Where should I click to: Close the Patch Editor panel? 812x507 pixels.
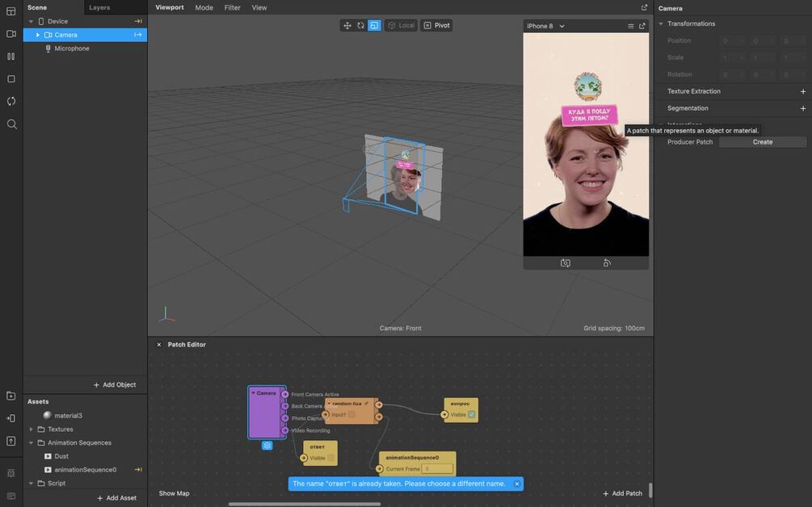coord(159,345)
